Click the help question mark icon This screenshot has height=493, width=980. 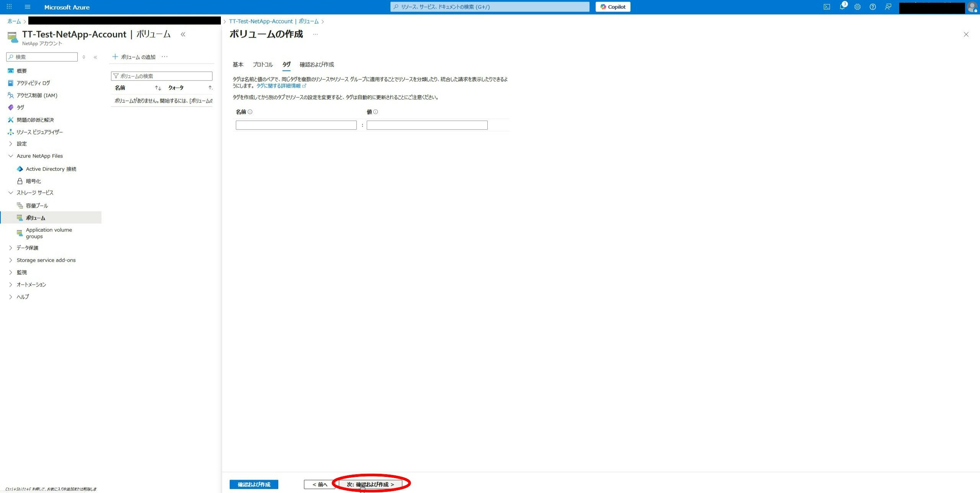click(x=872, y=7)
